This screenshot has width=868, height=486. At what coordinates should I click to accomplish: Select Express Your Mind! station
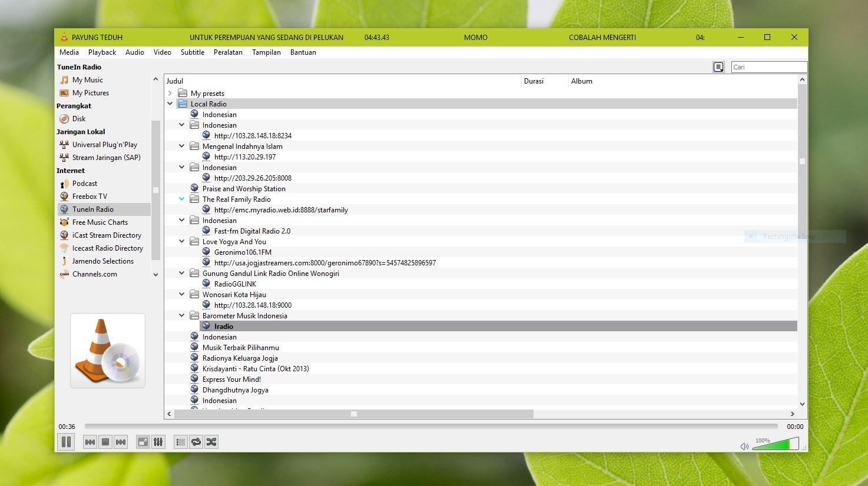231,379
